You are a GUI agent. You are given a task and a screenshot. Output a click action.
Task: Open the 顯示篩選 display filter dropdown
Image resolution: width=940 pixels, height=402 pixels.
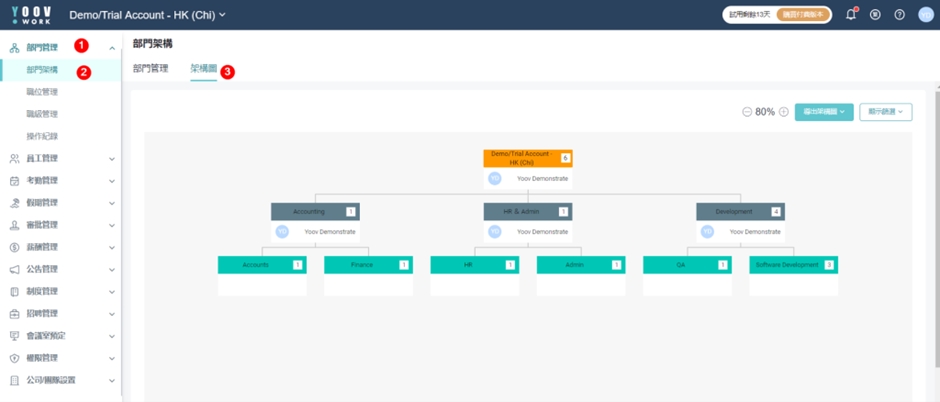885,112
